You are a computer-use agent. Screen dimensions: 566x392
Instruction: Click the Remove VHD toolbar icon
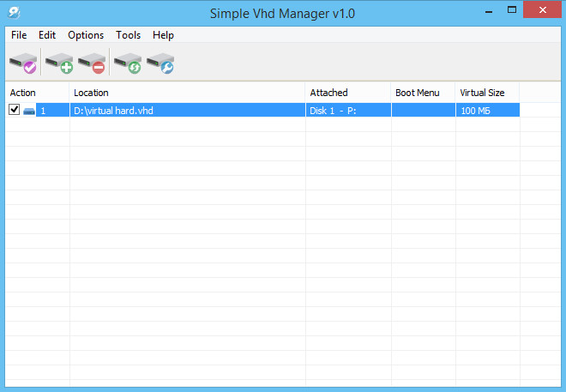point(91,63)
